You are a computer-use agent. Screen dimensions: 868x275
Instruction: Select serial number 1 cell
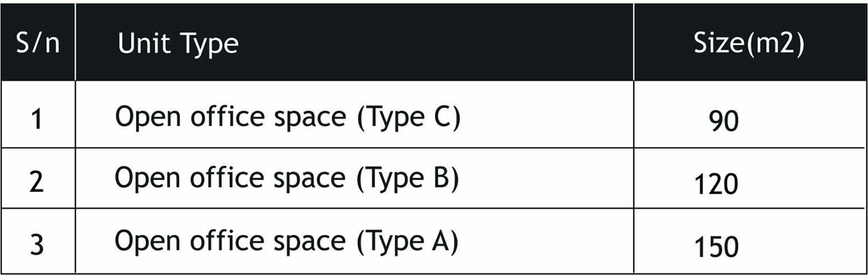38,120
